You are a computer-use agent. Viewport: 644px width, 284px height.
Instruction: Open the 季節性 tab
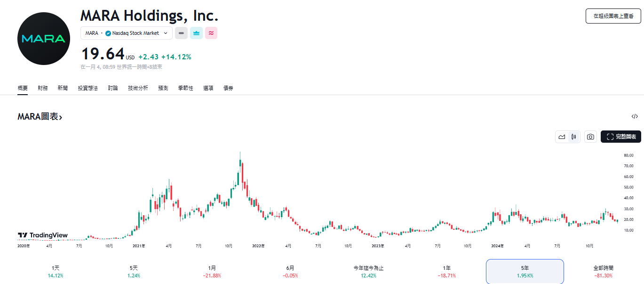[185, 88]
